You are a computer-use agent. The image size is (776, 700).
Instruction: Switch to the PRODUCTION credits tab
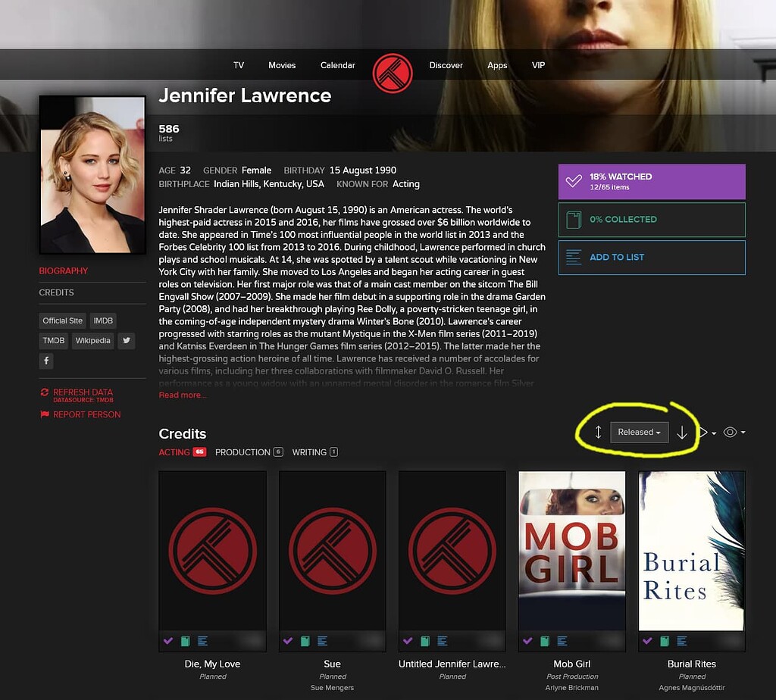243,452
